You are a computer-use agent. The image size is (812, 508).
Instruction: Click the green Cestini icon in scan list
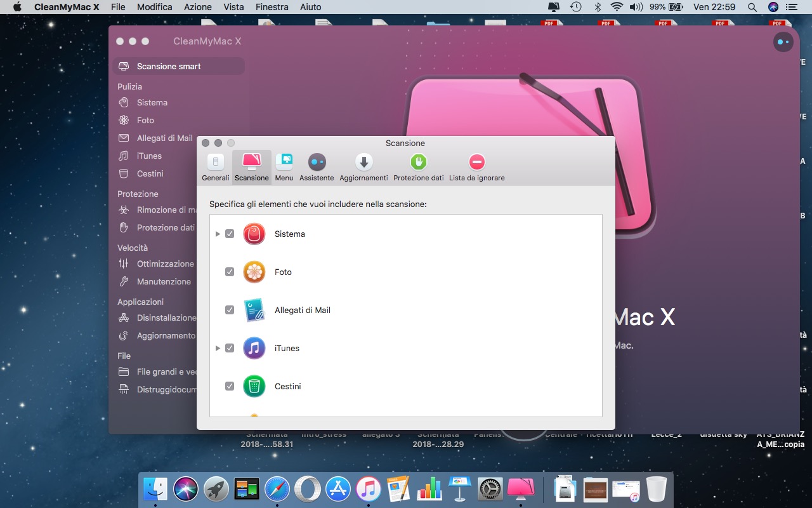[x=254, y=386]
